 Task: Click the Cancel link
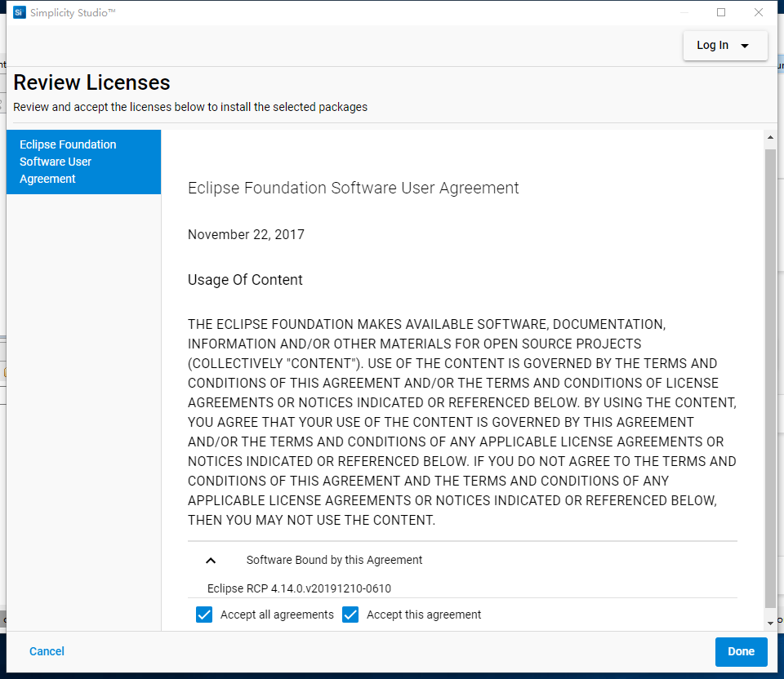(x=47, y=651)
